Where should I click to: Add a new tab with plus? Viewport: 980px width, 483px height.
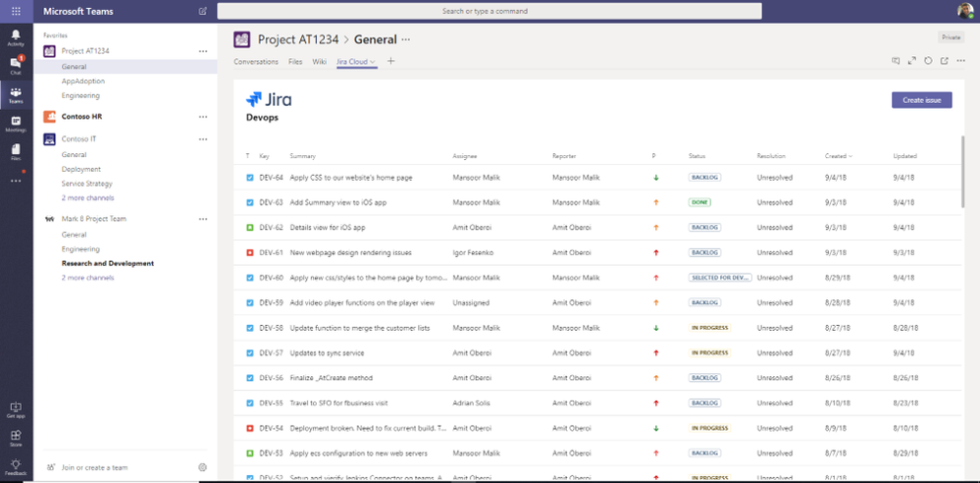[x=391, y=61]
